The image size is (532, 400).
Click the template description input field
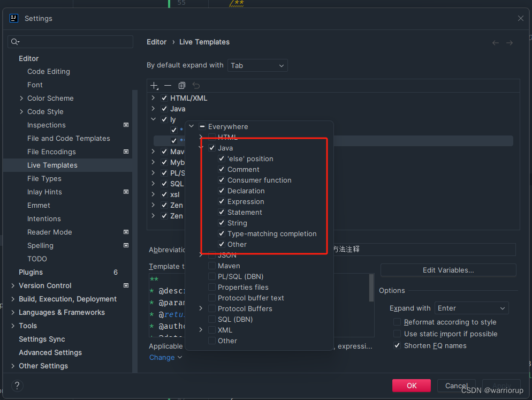coord(424,249)
